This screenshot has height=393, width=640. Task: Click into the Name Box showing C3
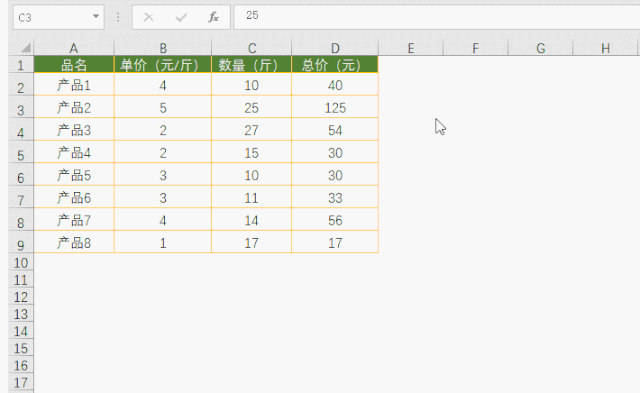click(53, 18)
